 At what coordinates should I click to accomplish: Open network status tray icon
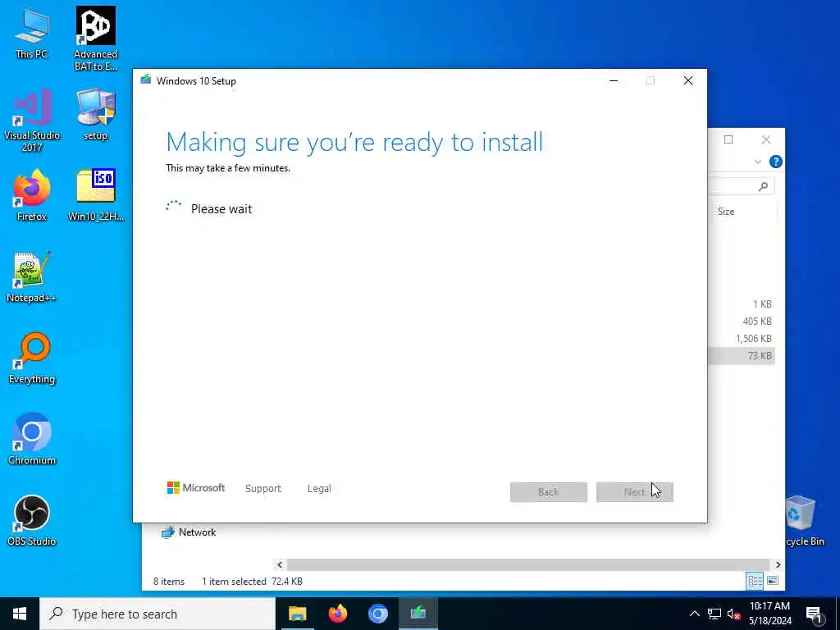click(x=714, y=614)
